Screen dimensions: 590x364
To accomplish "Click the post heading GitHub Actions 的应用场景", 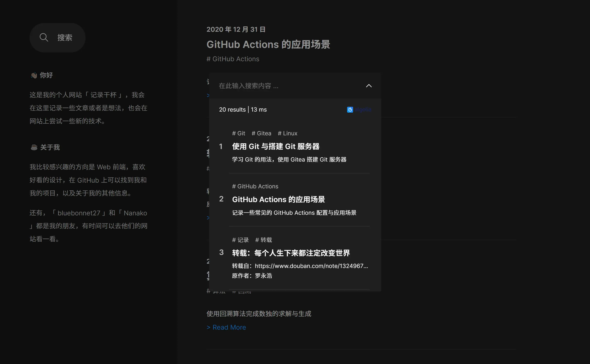I will [x=269, y=45].
